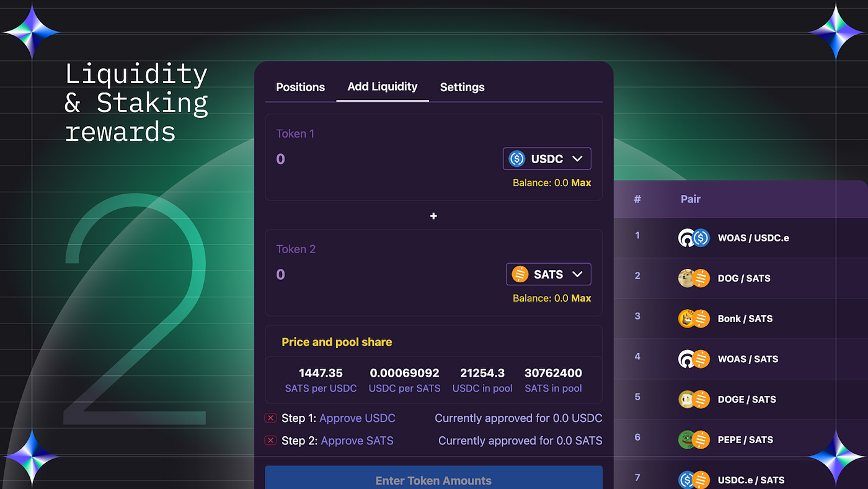Switch to the Positions tab
This screenshot has width=868, height=489.
pyautogui.click(x=300, y=87)
